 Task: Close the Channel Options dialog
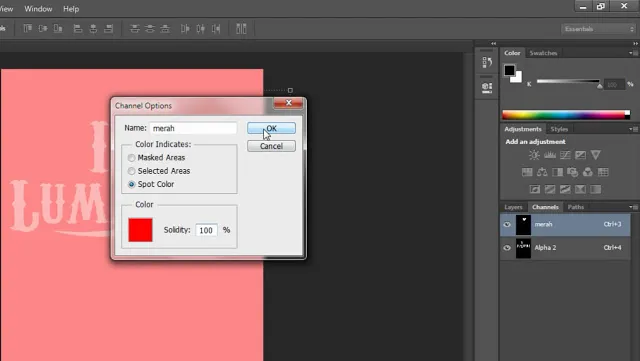click(289, 103)
